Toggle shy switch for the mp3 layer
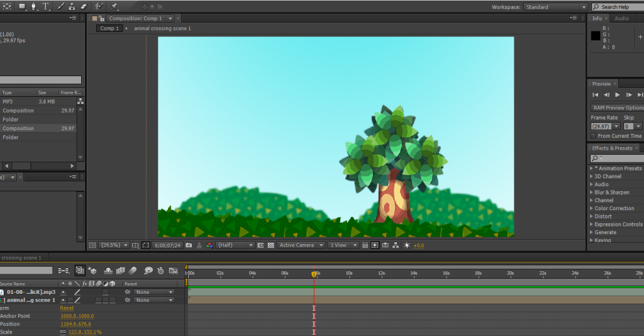 point(63,292)
